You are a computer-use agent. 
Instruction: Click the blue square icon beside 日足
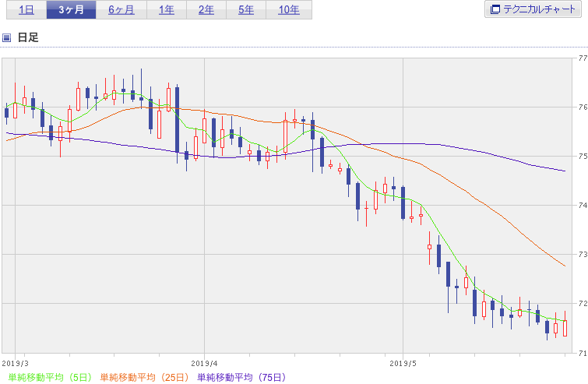click(x=6, y=37)
